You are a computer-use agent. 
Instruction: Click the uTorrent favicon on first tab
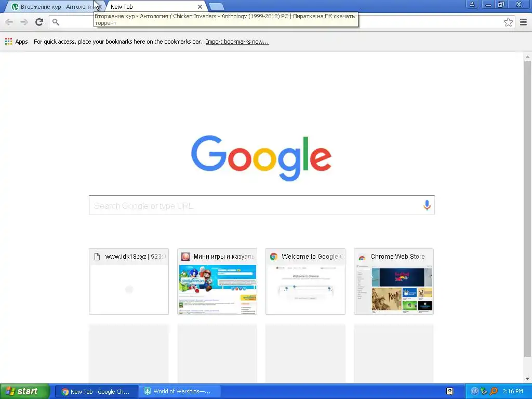pos(15,7)
